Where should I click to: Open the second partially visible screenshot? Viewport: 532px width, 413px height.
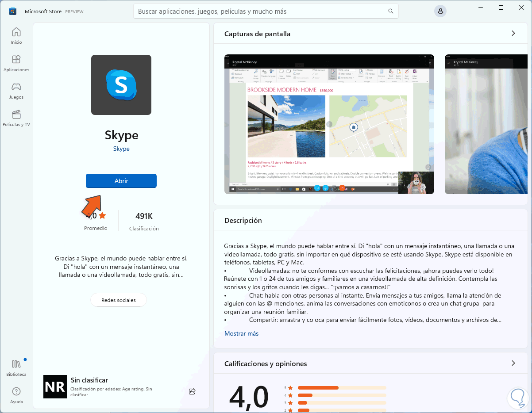486,124
